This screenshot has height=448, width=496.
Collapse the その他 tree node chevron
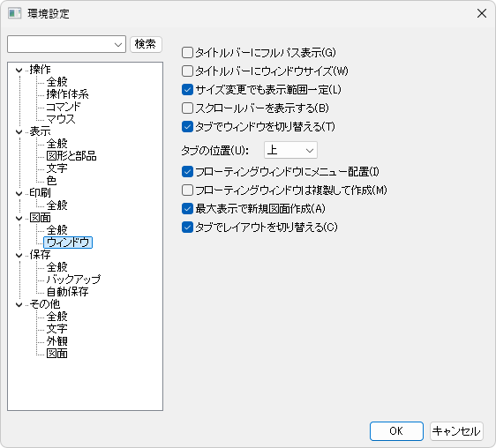(19, 304)
